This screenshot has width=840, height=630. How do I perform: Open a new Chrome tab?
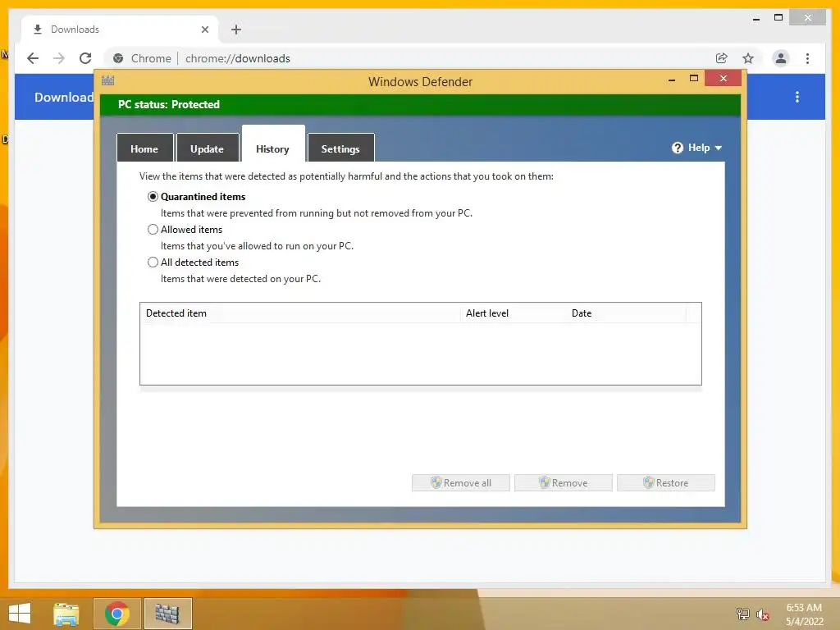[x=236, y=30]
